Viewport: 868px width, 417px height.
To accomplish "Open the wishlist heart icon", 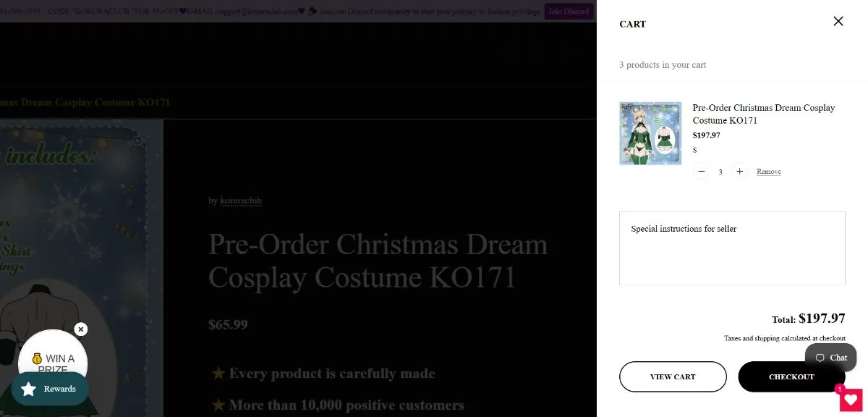I will click(x=851, y=400).
